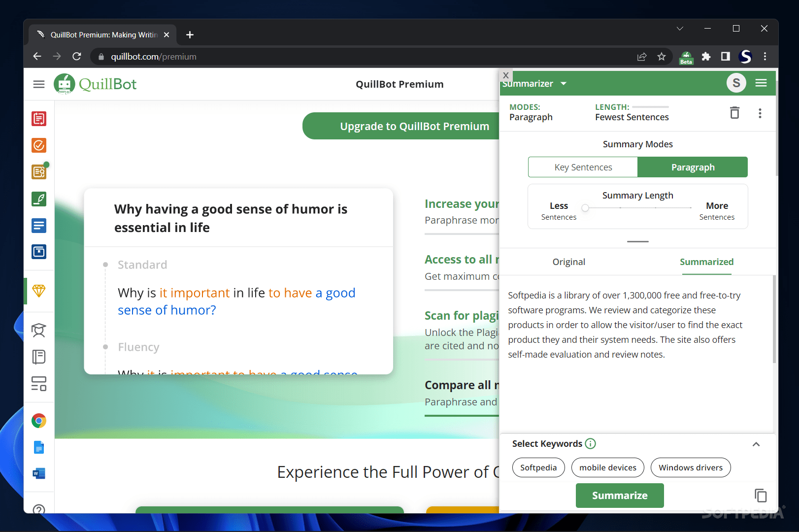Open the Co-Writer quill icon

click(39, 199)
